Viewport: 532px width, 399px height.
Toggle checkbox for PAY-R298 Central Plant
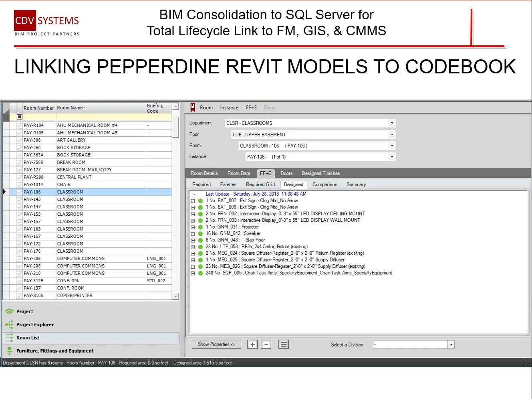pos(19,177)
